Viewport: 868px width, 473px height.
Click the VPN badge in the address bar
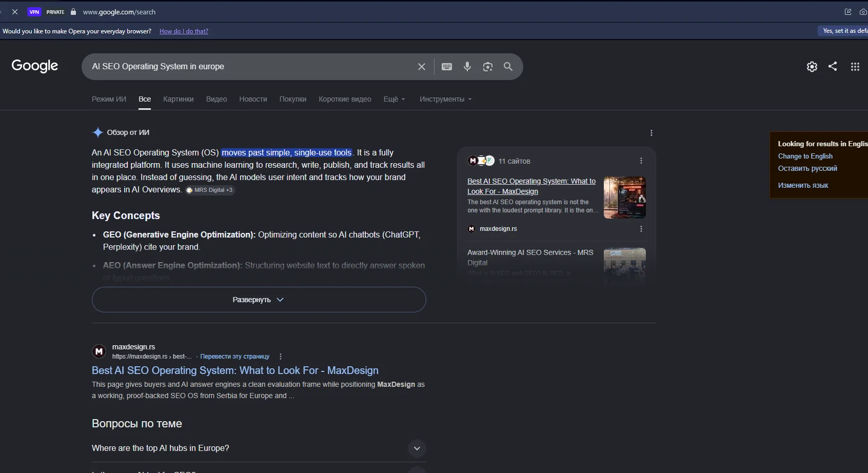click(34, 12)
